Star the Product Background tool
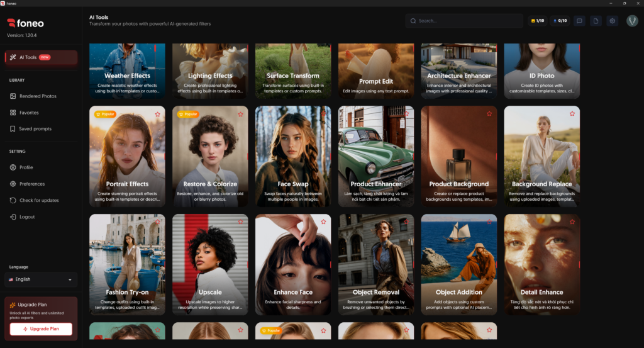 (489, 114)
